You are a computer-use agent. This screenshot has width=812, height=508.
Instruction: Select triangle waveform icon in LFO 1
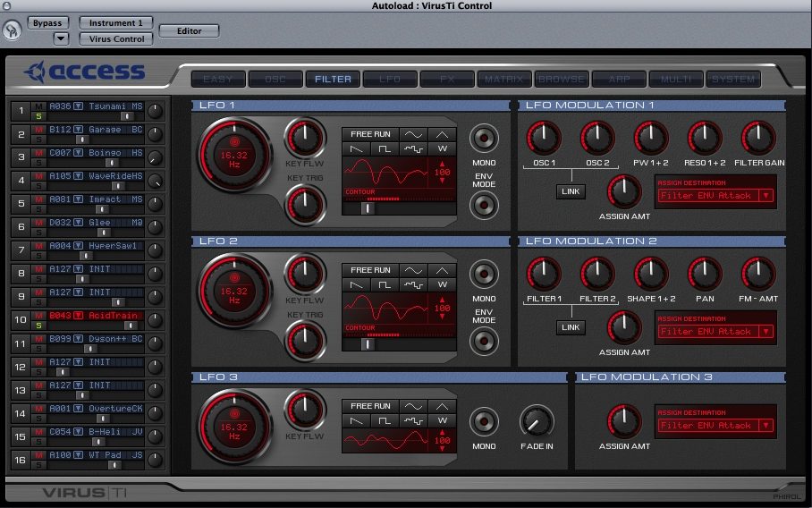pyautogui.click(x=443, y=134)
